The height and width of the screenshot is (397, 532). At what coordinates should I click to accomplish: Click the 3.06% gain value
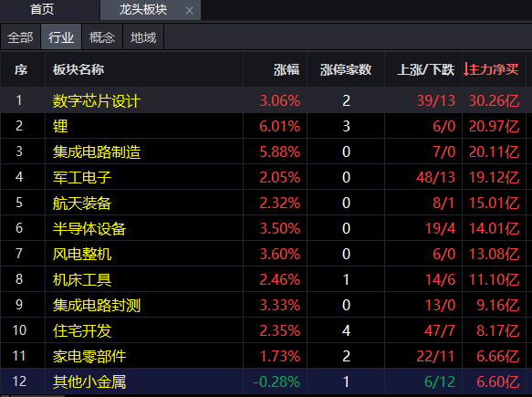click(280, 100)
